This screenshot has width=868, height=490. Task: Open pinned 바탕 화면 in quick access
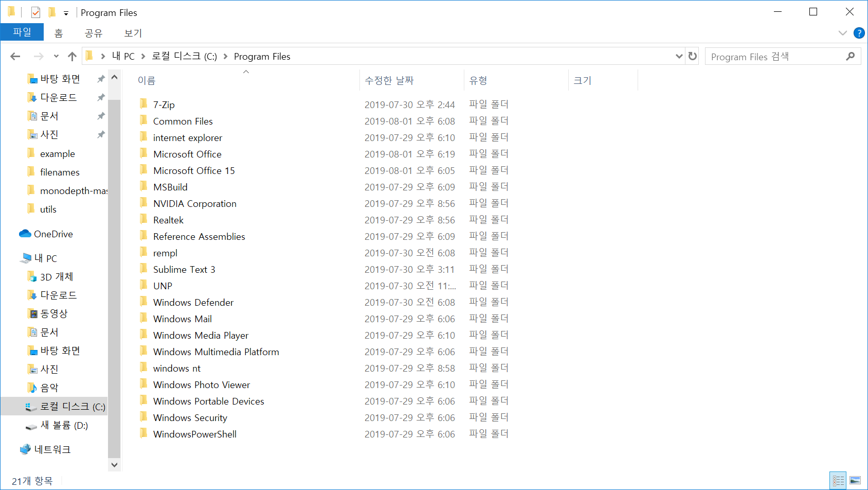point(60,79)
